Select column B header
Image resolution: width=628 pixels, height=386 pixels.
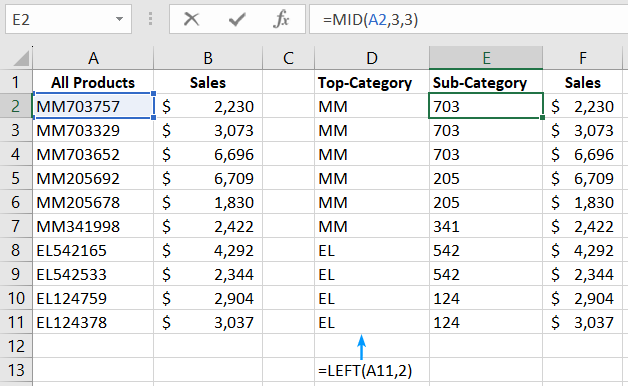(x=208, y=58)
